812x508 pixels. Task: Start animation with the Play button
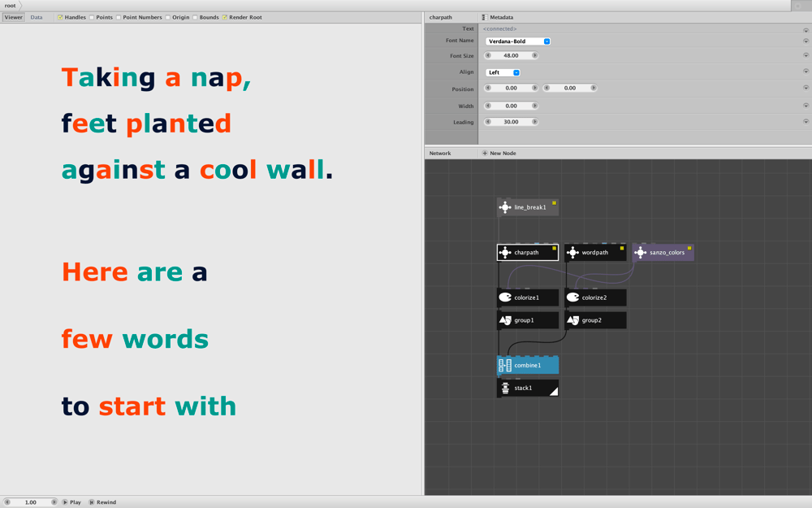pyautogui.click(x=72, y=502)
